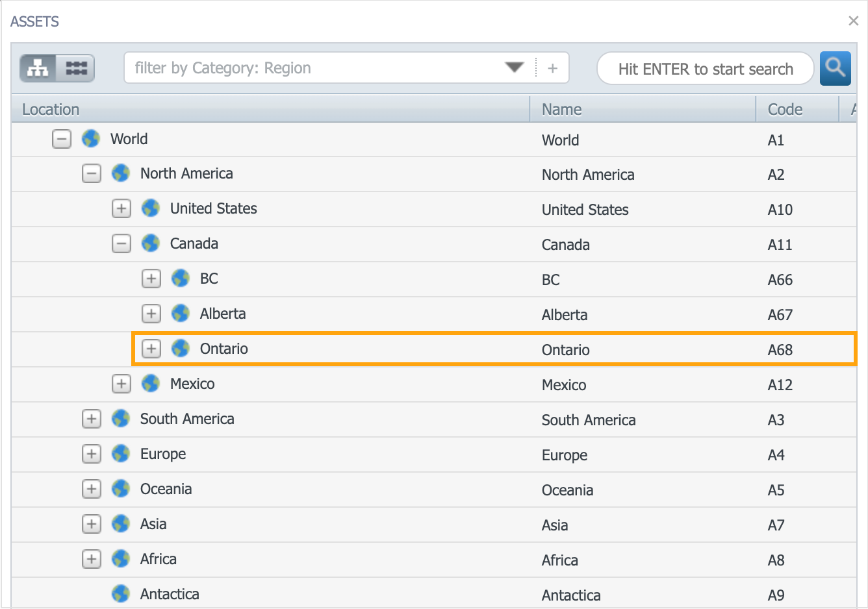Expand the United States node

(x=121, y=208)
